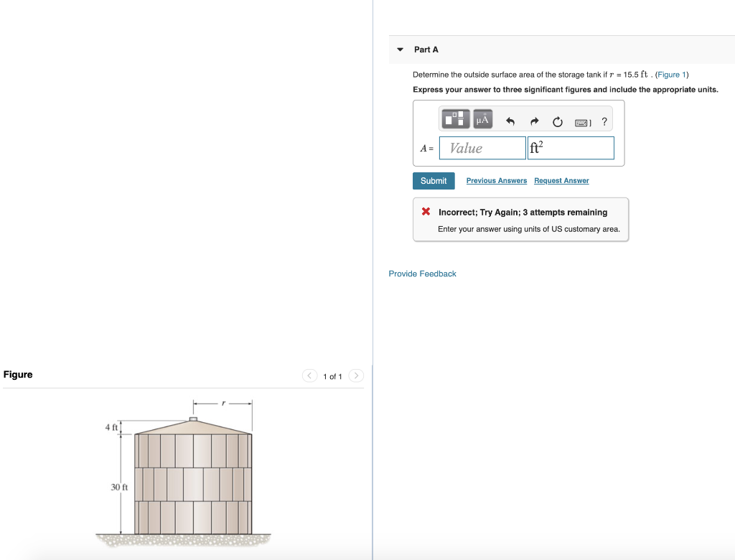
Task: Click the red X incorrect indicator
Action: coord(425,212)
